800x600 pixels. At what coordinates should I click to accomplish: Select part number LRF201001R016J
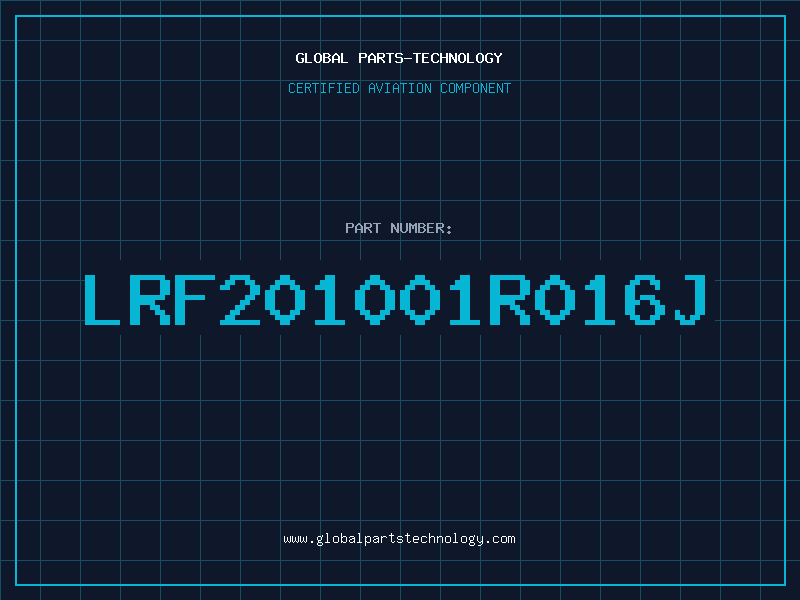pos(395,300)
